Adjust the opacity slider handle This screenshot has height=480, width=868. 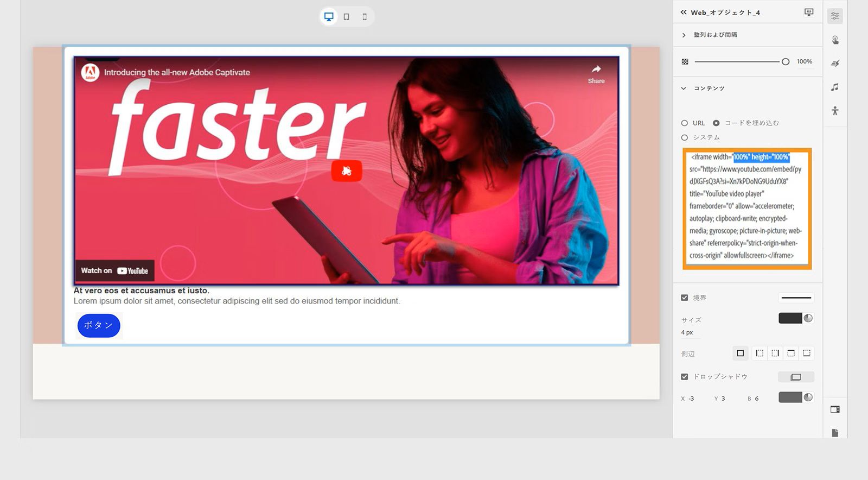coord(785,62)
